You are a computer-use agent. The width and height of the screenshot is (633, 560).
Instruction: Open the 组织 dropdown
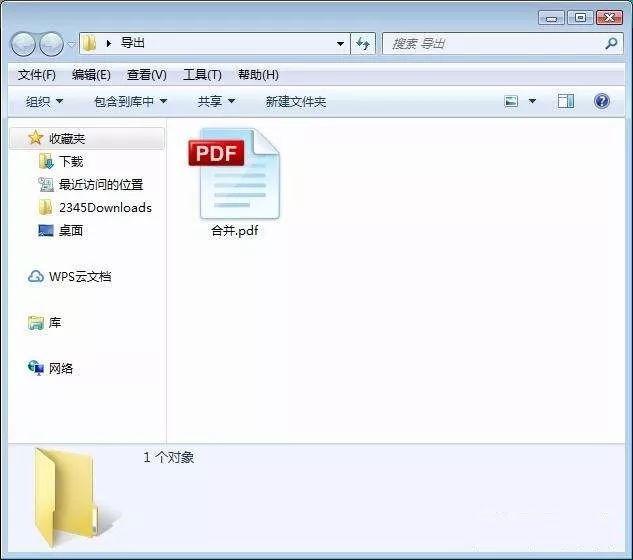[x=44, y=101]
